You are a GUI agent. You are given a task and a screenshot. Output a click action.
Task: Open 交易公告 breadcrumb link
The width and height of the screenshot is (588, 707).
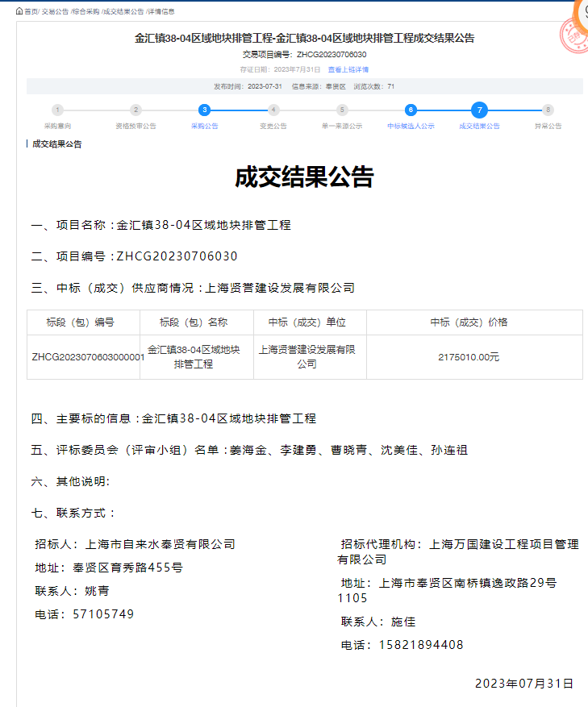(55, 12)
